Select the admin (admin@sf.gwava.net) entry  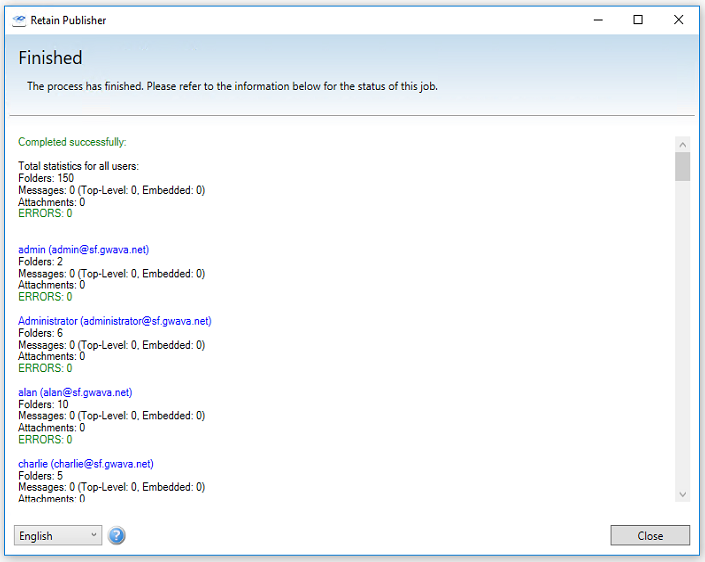83,249
